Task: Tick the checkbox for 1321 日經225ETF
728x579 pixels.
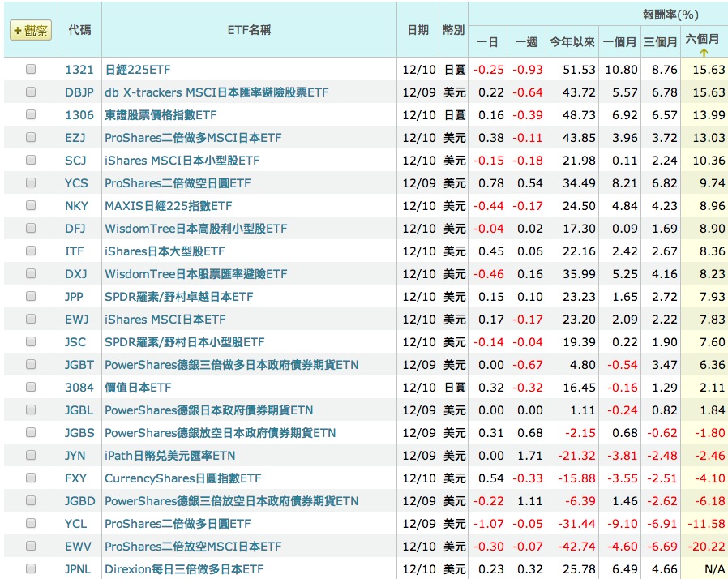Action: click(31, 69)
